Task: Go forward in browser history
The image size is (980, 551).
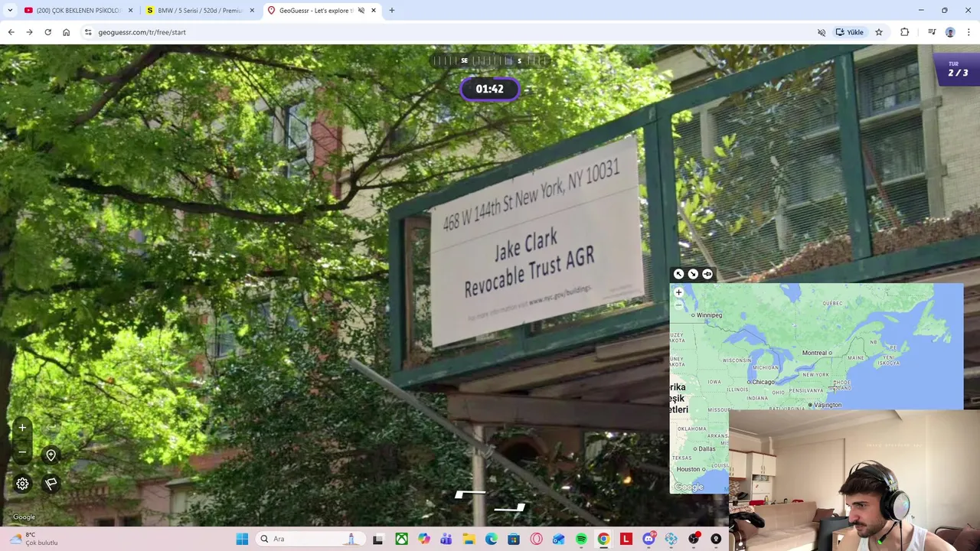Action: (x=29, y=32)
